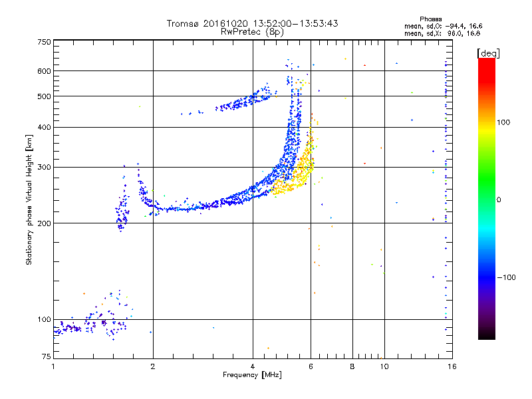Click the phase colorbar gradient

[487, 198]
